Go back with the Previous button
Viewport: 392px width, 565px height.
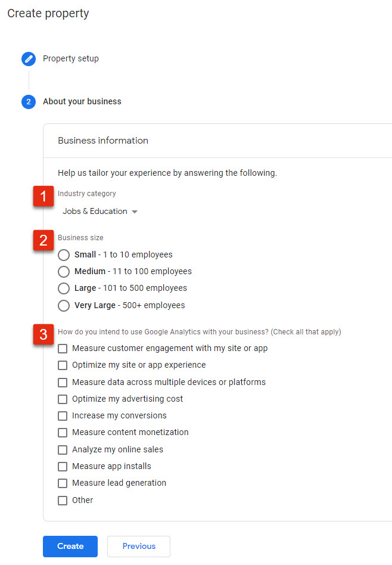pos(139,547)
